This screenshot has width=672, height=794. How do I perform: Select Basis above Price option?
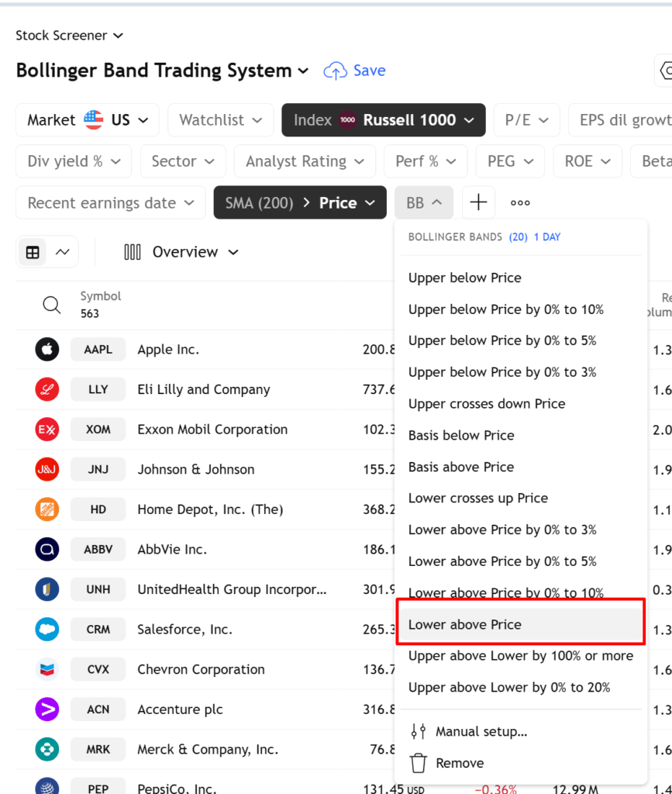point(521,467)
